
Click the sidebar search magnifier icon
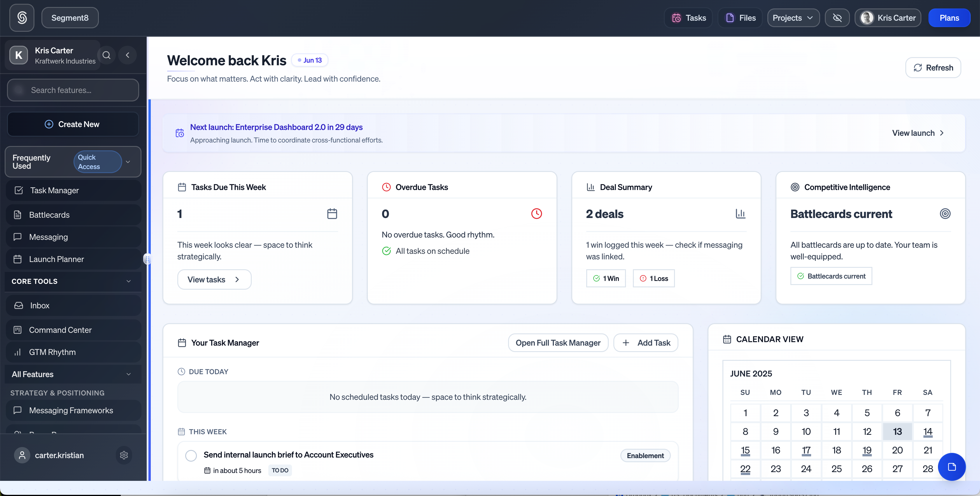point(106,55)
